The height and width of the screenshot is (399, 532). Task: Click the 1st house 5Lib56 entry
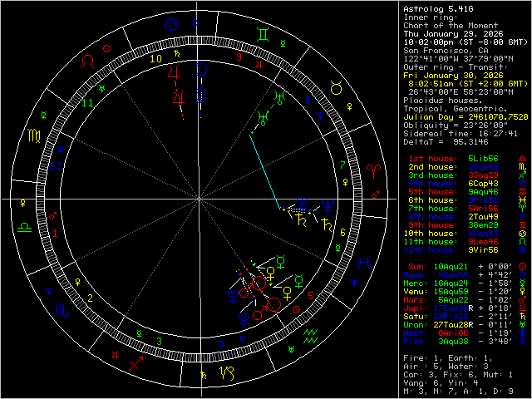(453, 158)
